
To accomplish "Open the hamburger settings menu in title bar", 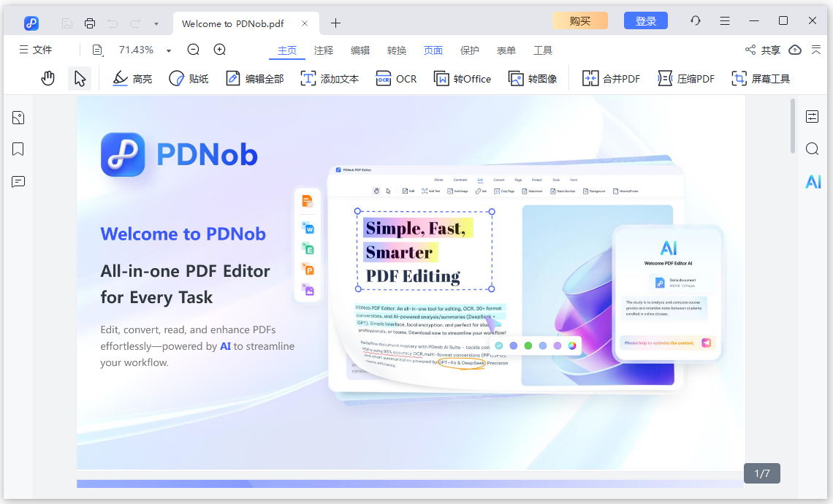I will (725, 20).
